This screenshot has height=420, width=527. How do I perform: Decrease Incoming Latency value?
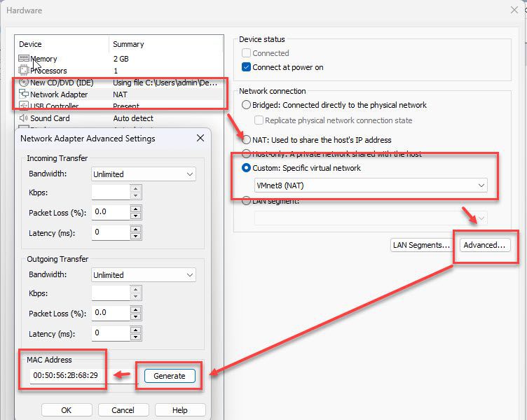click(x=136, y=236)
